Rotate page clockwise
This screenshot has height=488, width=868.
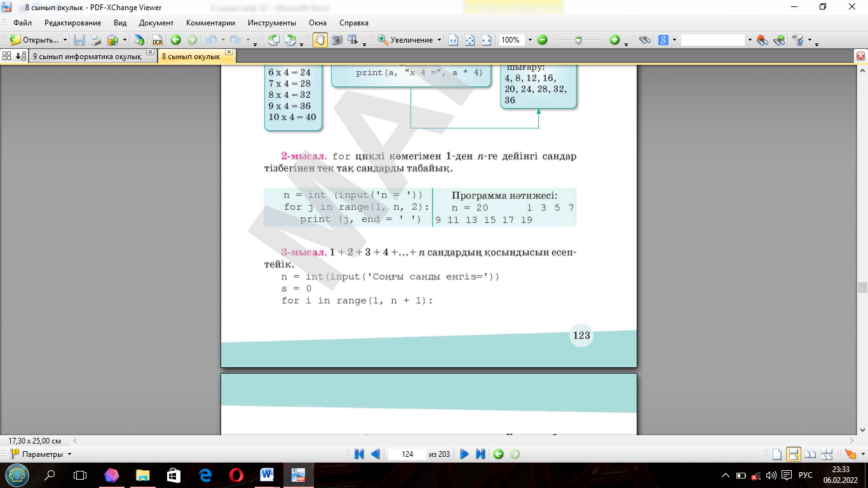(x=290, y=40)
